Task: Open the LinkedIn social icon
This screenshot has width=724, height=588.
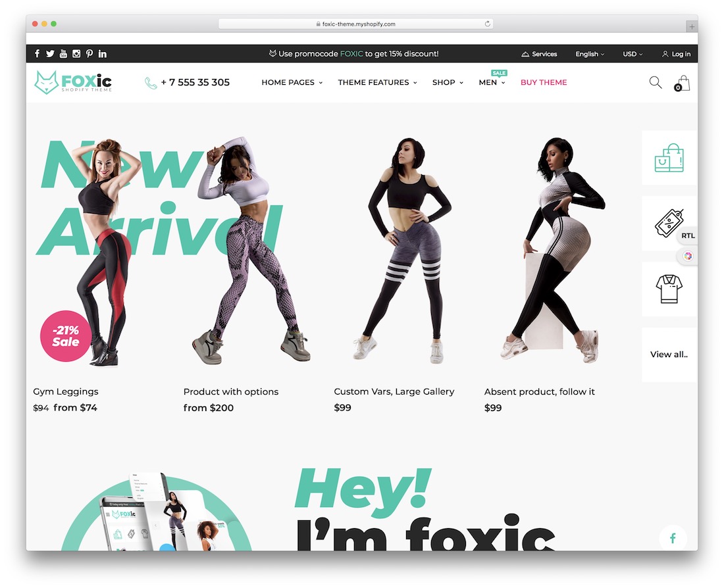Action: click(103, 53)
